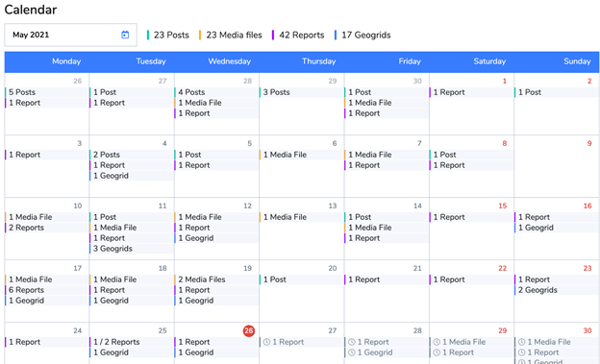Open 1 / 2 Reports on May 25
The image size is (600, 364).
point(132,342)
